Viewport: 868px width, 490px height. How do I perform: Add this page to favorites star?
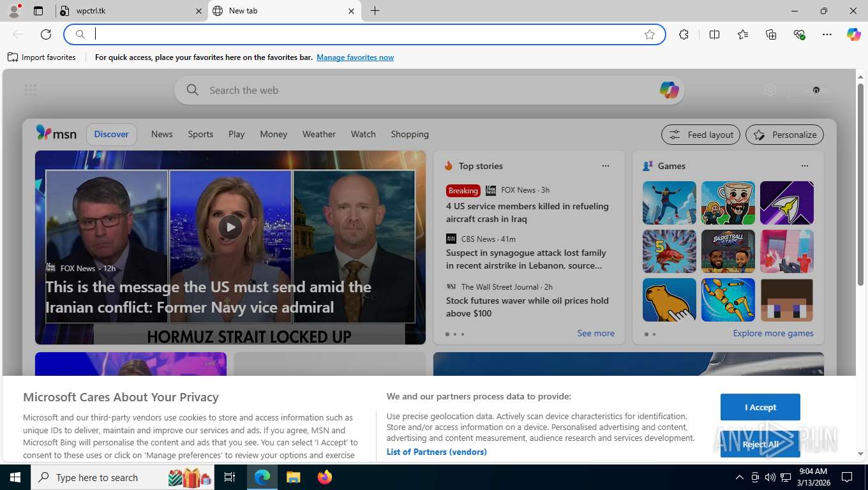pyautogui.click(x=650, y=34)
